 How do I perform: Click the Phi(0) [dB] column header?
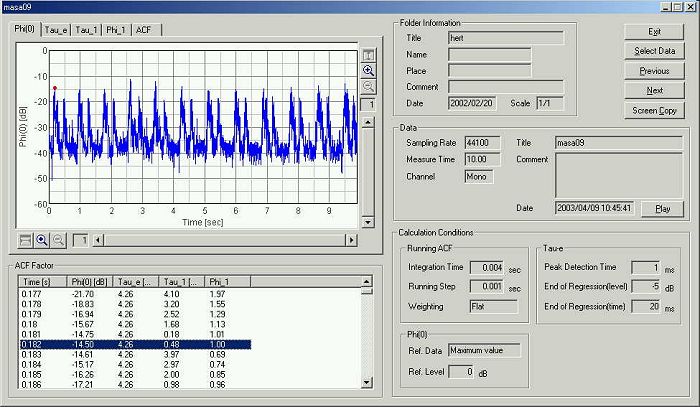[x=90, y=282]
